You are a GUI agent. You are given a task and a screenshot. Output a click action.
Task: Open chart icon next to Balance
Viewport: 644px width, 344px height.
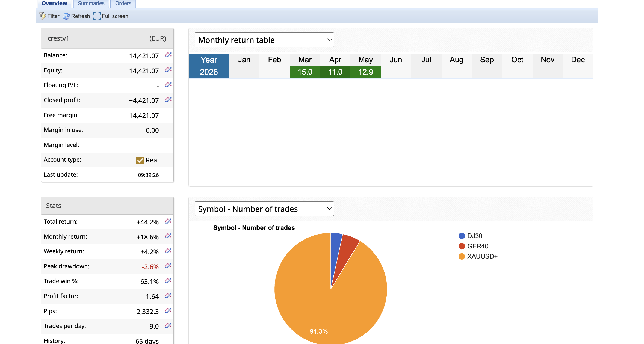168,55
